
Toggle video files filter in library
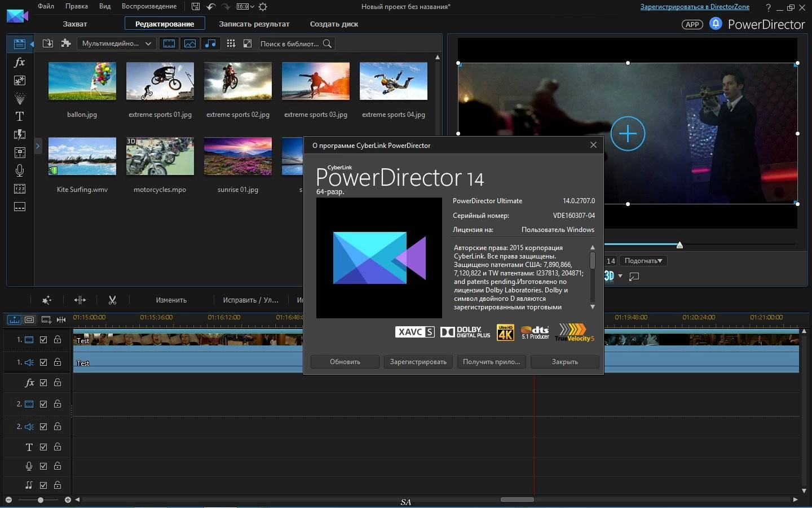click(x=169, y=43)
